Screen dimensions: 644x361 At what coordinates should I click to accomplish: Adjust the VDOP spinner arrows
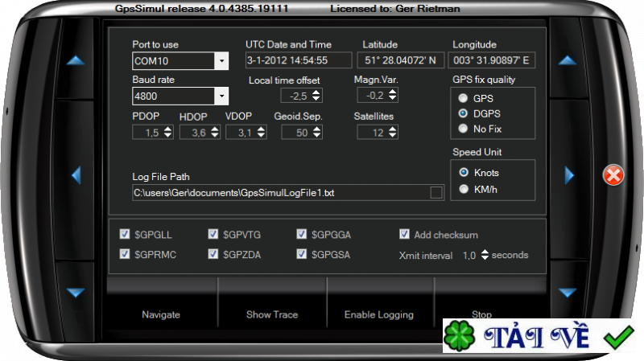pos(261,132)
